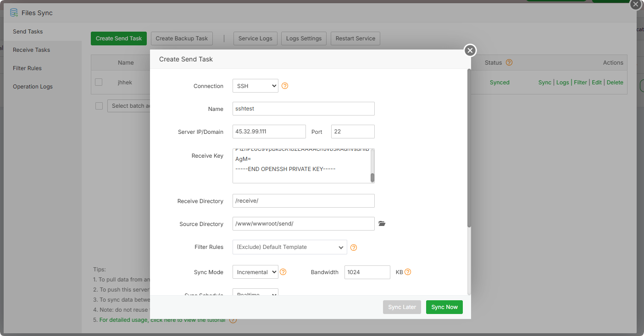
Task: Open the Sync Mode Incremental dropdown
Action: point(255,272)
